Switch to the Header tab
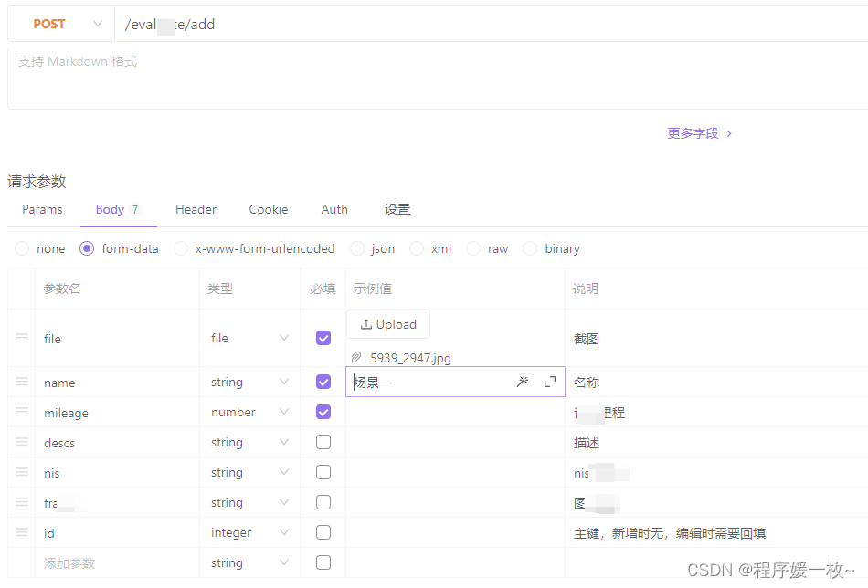This screenshot has height=588, width=868. point(196,209)
